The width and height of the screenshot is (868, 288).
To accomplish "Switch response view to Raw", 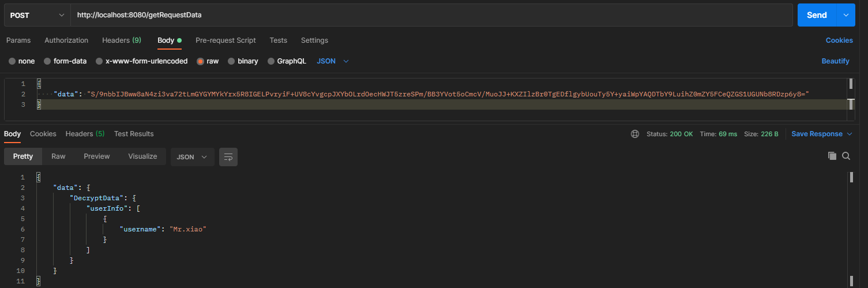I will pos(58,156).
